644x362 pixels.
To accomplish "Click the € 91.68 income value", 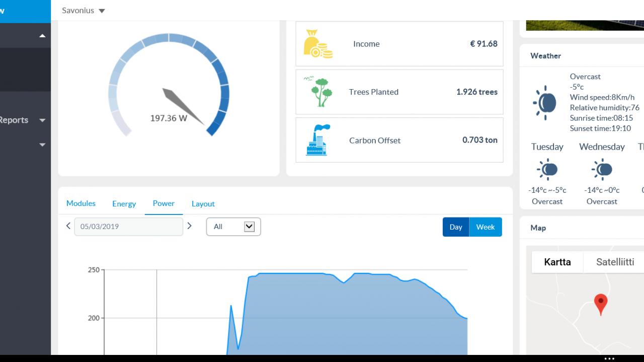I will pos(484,44).
